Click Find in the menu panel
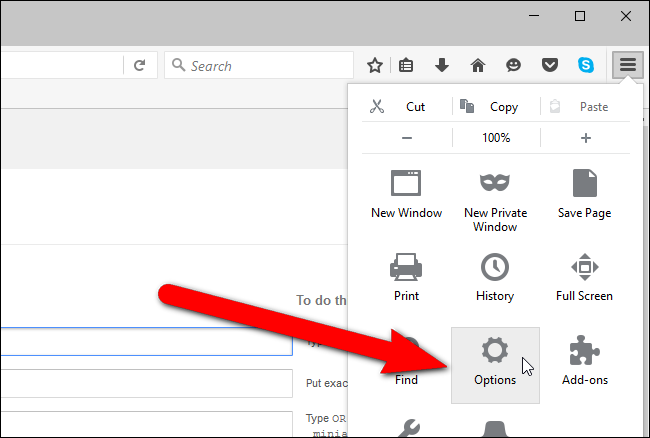650x438 pixels. (x=406, y=379)
